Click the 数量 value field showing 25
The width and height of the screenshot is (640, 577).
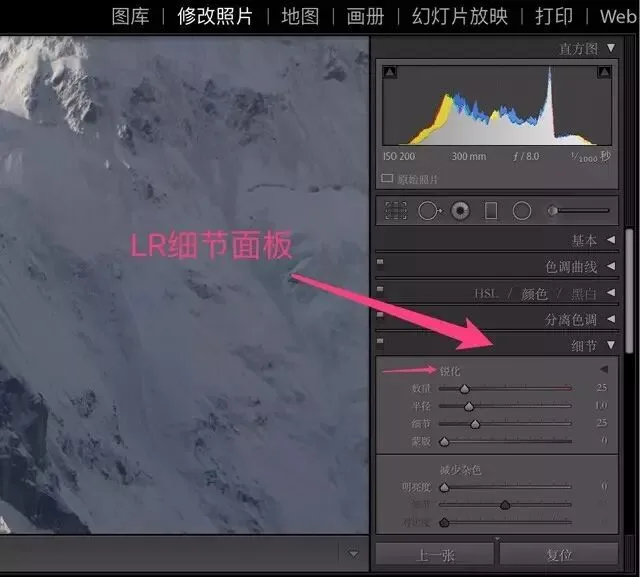click(x=602, y=387)
